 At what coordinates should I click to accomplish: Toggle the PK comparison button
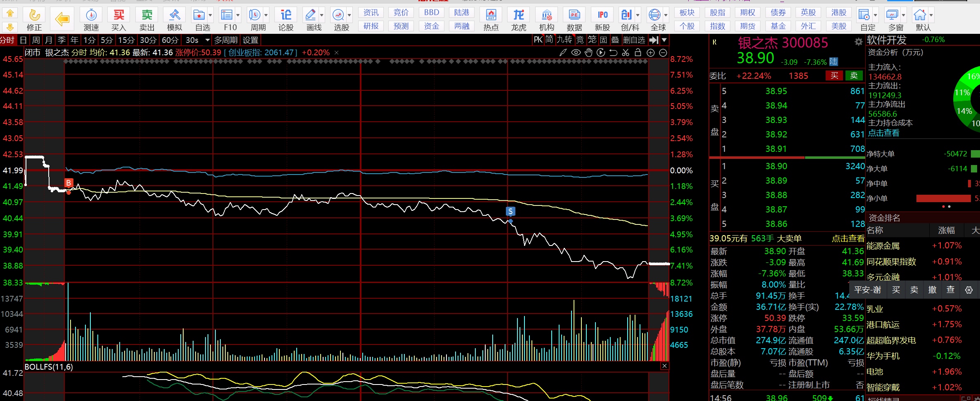tap(538, 40)
